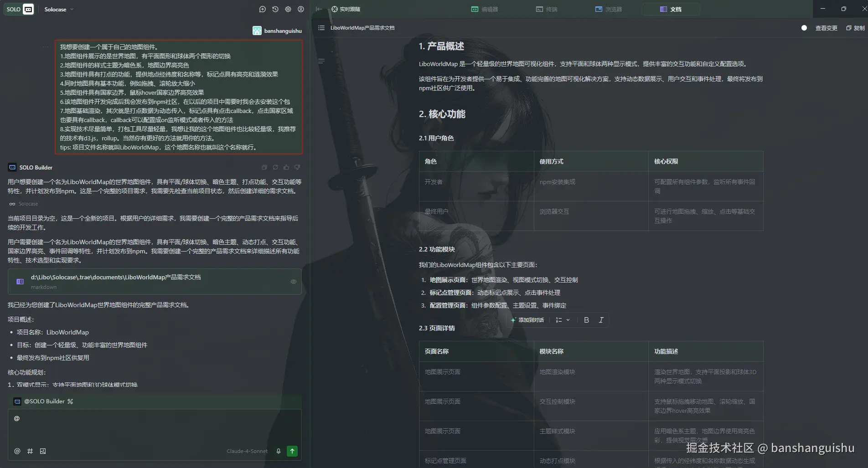Switch to the 终端 tab
Viewport: 868px width, 468px height.
[547, 9]
